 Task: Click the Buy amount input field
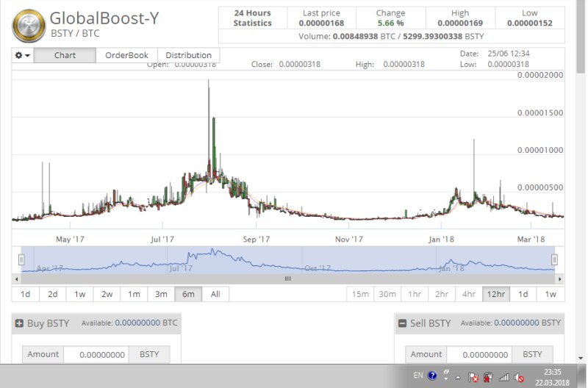coord(96,354)
